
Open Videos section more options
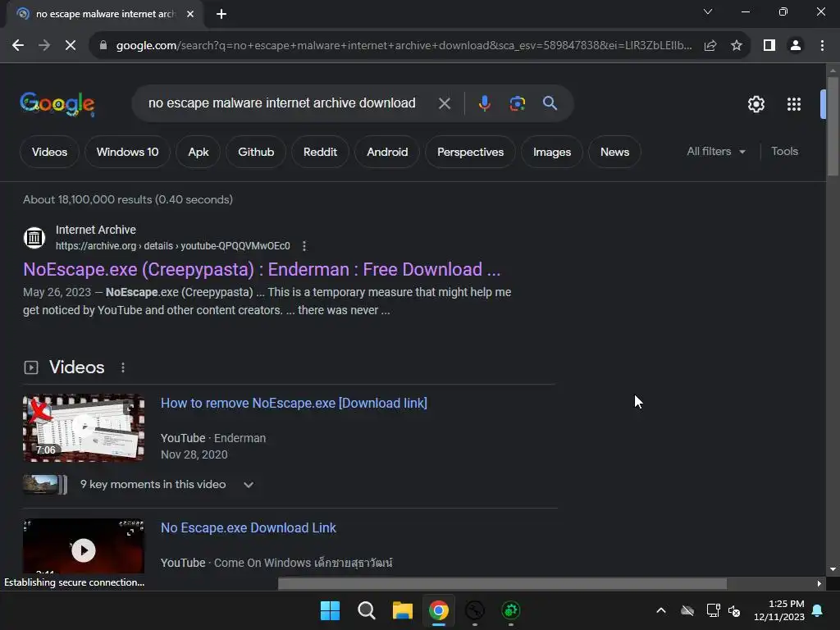(x=123, y=367)
